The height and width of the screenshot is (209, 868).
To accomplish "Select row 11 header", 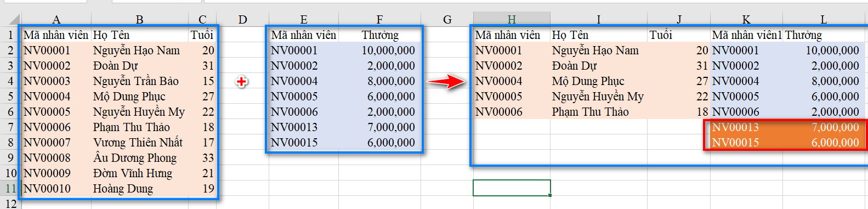I will tap(10, 189).
